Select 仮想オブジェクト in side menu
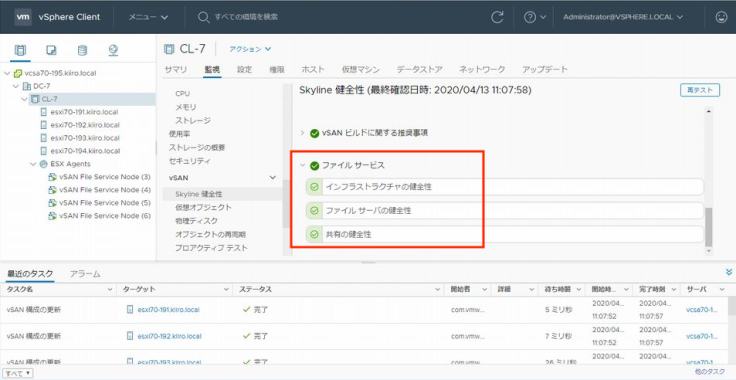Screen dimensions: 736x380 (x=203, y=207)
